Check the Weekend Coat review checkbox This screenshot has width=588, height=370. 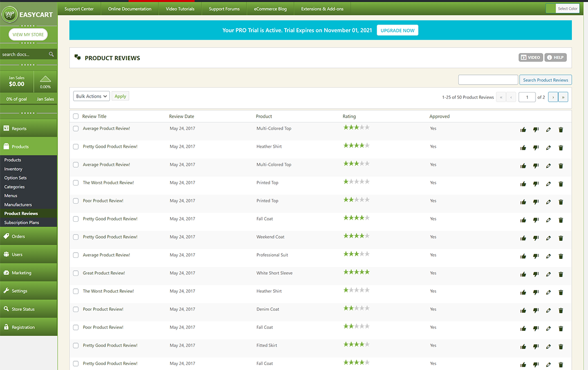click(75, 237)
